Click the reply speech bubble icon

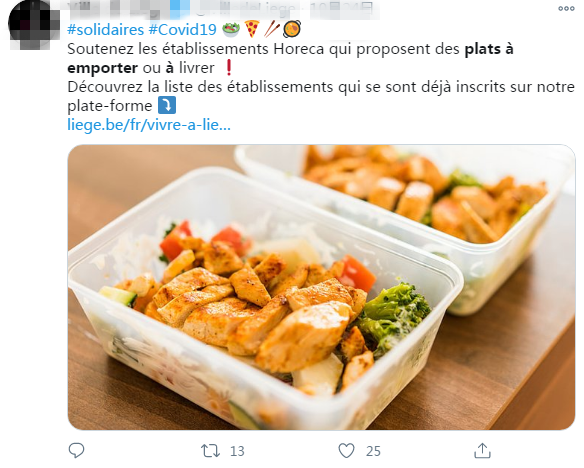tap(77, 451)
